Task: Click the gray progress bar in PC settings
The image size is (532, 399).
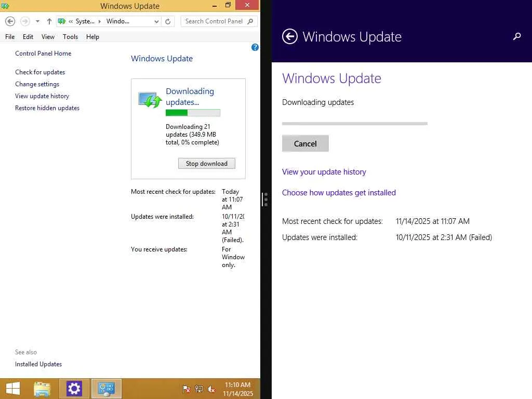Action: tap(354, 124)
